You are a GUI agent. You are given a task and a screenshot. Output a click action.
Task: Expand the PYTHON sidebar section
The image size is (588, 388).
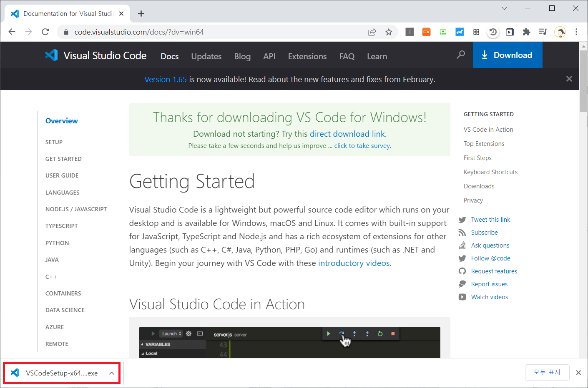click(x=57, y=243)
